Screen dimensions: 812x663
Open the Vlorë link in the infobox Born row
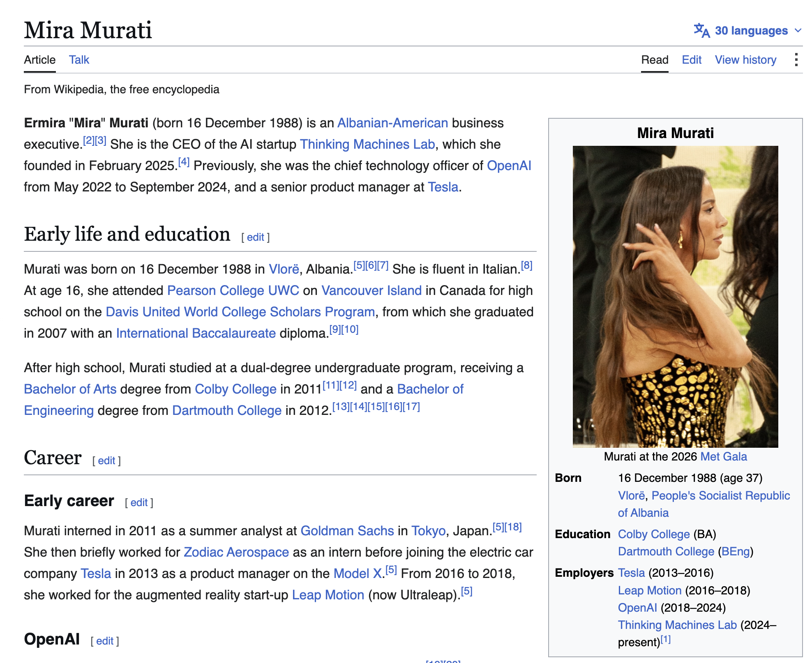click(632, 496)
